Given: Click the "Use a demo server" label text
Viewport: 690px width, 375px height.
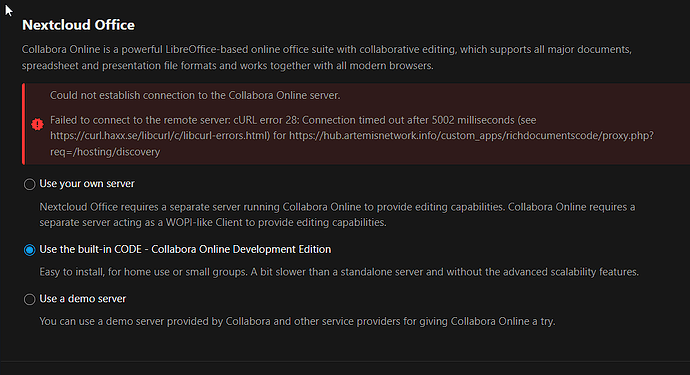Looking at the screenshot, I should [82, 298].
